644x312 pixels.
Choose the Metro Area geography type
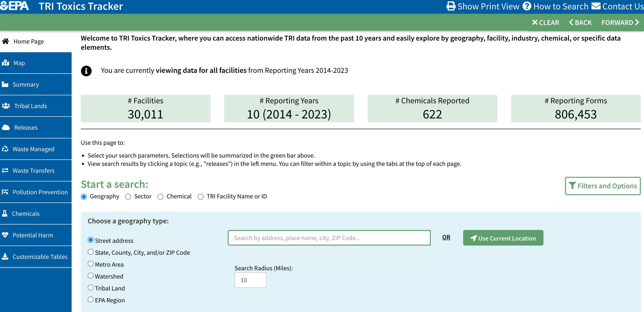pos(91,264)
